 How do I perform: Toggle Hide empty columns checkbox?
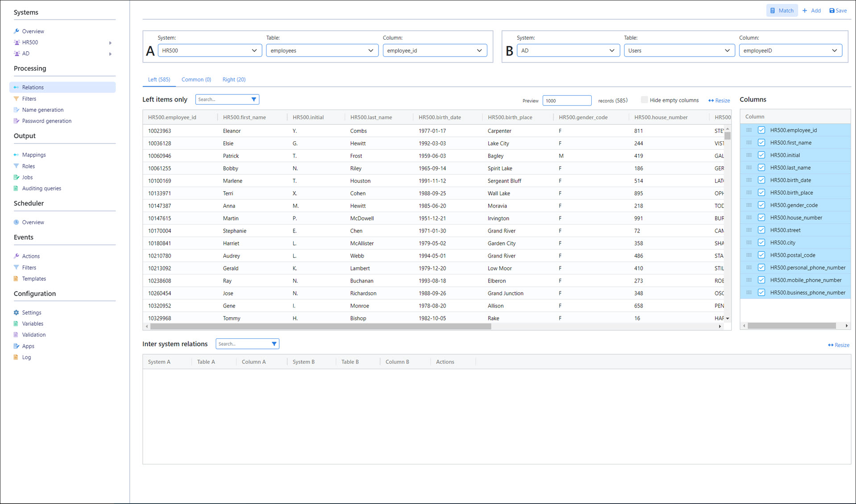[644, 100]
